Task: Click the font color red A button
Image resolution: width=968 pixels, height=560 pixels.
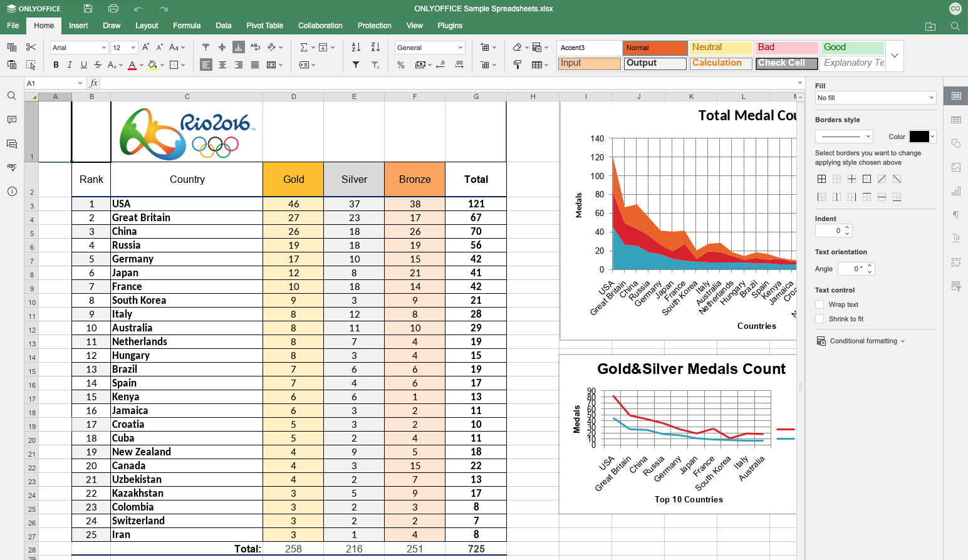Action: click(132, 65)
